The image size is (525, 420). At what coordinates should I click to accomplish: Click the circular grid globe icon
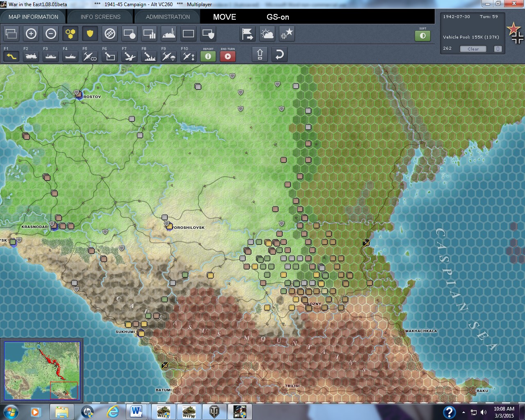point(110,34)
